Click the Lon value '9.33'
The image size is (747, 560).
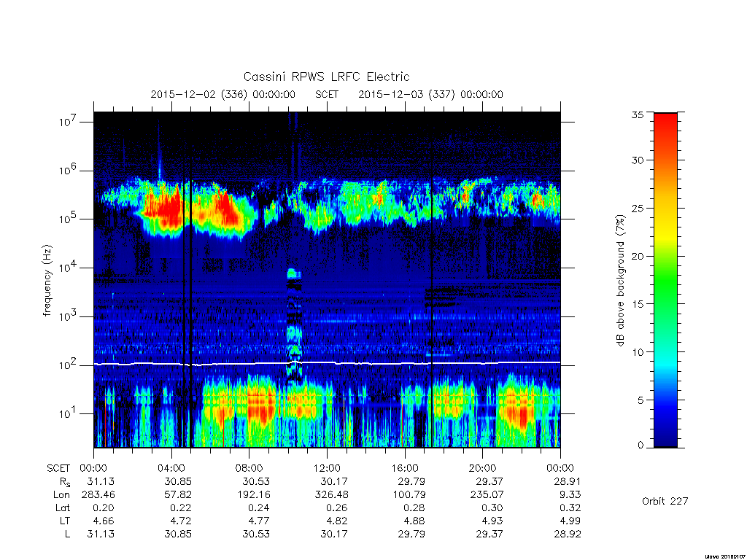(x=570, y=495)
